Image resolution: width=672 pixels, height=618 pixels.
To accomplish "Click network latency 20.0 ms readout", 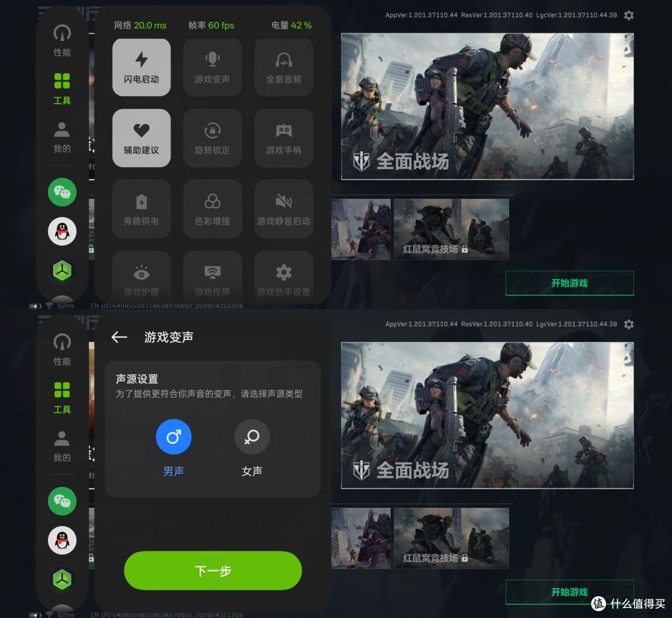I will 140,25.
